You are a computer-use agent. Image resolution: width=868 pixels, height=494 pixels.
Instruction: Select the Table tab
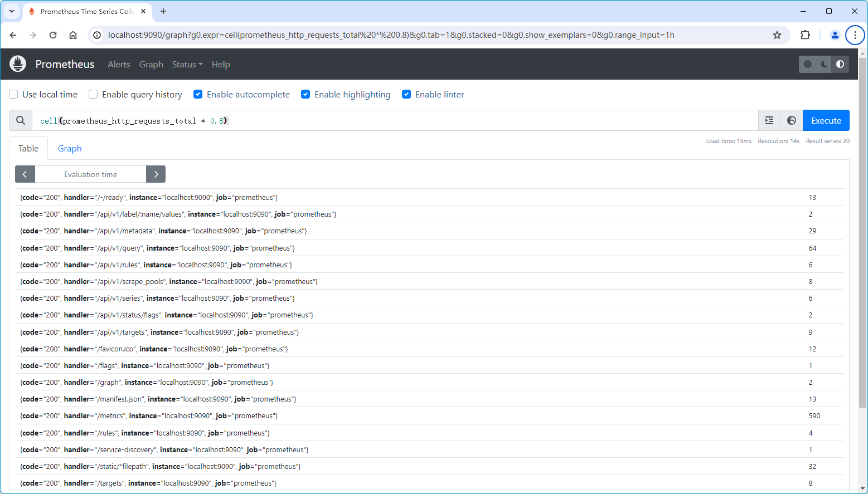28,148
